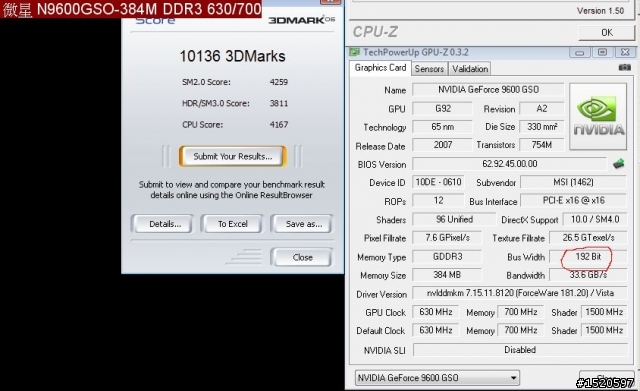Click the Shaders 96 Unified value
The image size is (640, 391).
point(454,219)
